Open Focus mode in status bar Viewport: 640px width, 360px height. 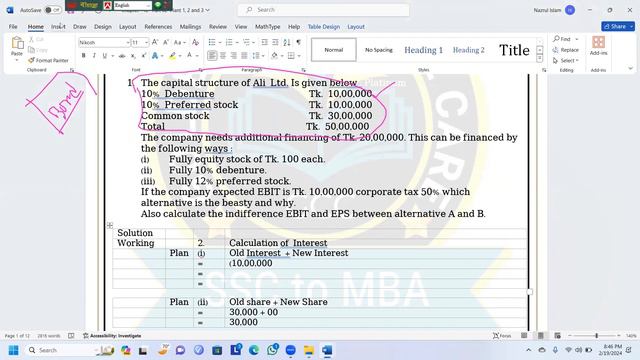coord(502,336)
